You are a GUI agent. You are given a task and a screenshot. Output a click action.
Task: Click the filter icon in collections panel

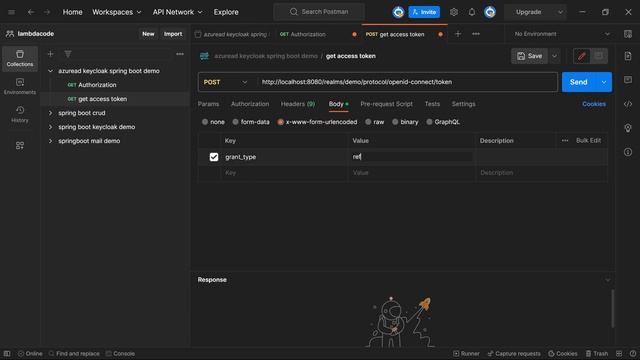tap(68, 54)
